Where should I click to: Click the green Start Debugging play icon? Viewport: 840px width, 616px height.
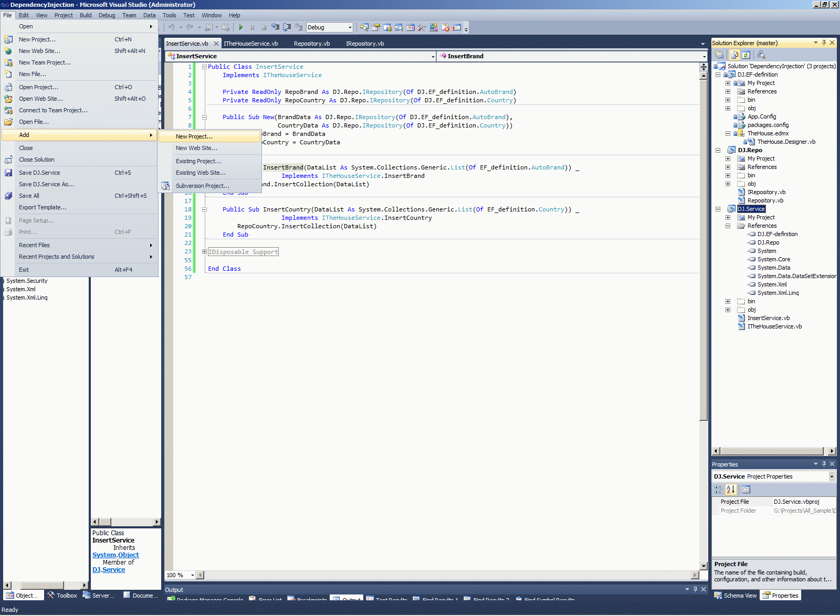(x=240, y=27)
